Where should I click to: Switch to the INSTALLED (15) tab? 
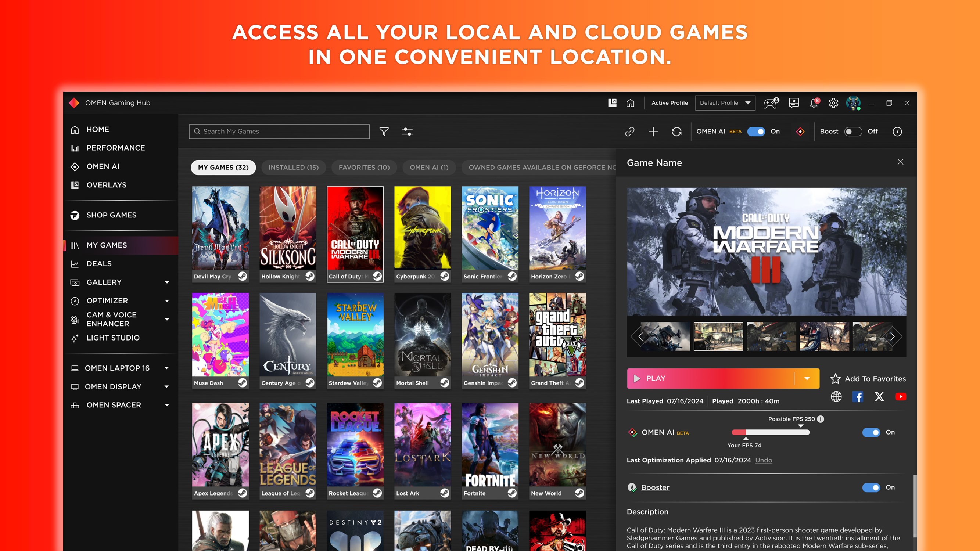pos(293,167)
